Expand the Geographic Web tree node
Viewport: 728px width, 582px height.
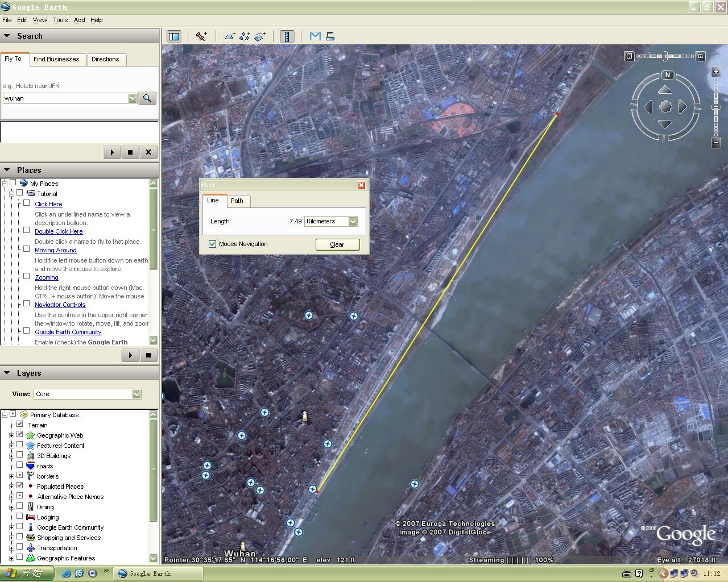[x=11, y=435]
